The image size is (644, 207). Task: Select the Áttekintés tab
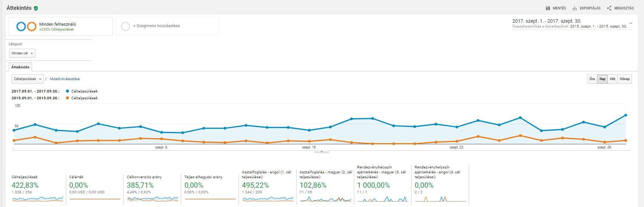tap(20, 67)
